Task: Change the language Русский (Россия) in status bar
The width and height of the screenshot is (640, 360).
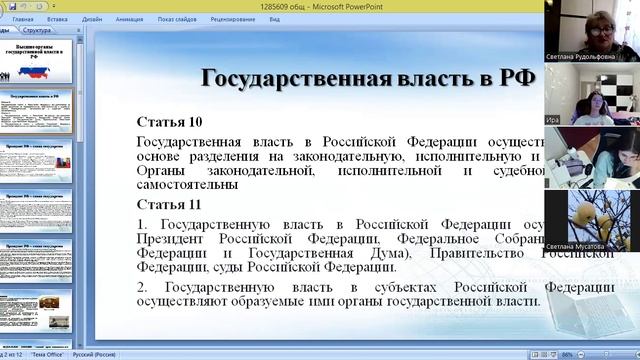Action: click(x=94, y=355)
